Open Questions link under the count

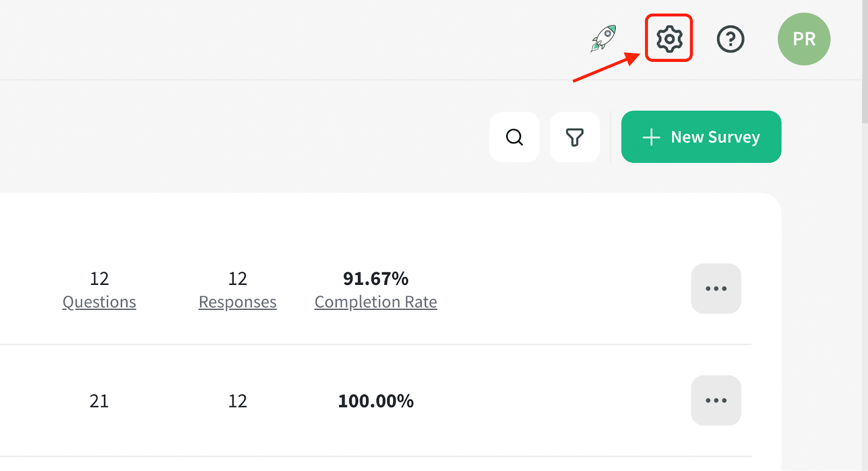click(x=99, y=302)
